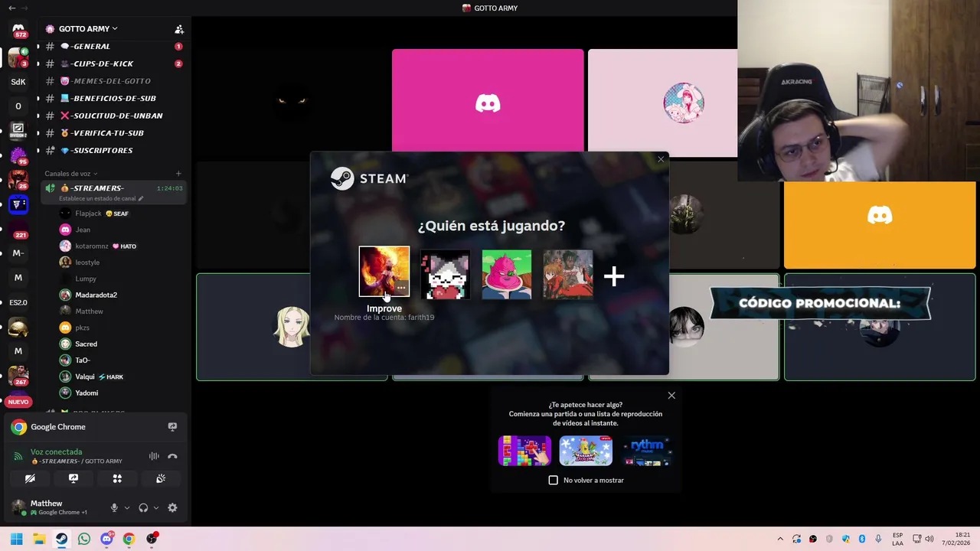Open the -GENERAL text channel

(x=113, y=47)
